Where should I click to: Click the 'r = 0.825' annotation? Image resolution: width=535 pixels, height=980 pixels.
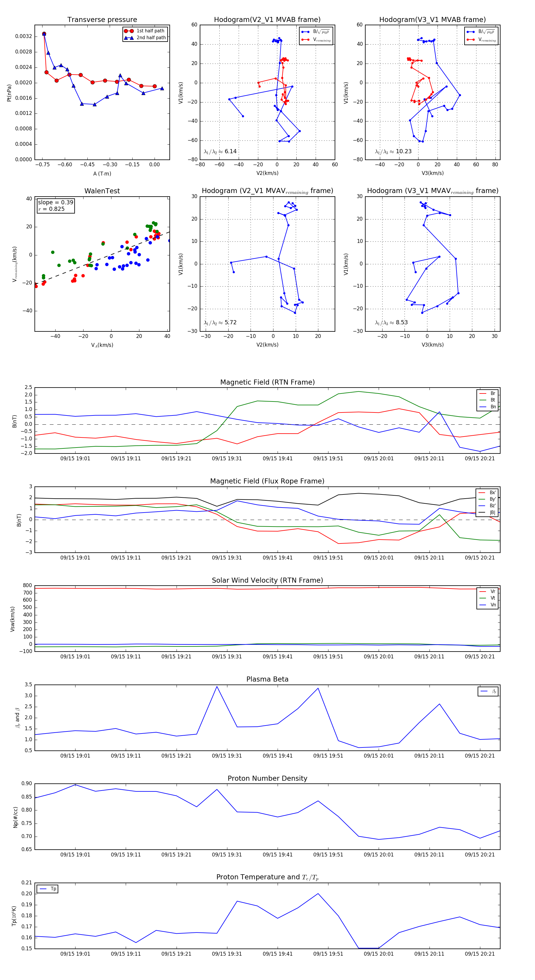[51, 209]
